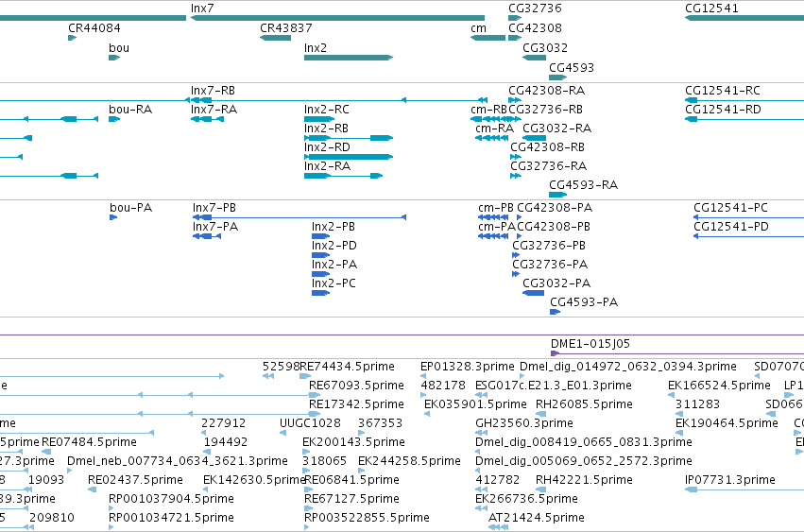Click the cm gene label
Image resolution: width=804 pixels, height=532 pixels.
[478, 28]
